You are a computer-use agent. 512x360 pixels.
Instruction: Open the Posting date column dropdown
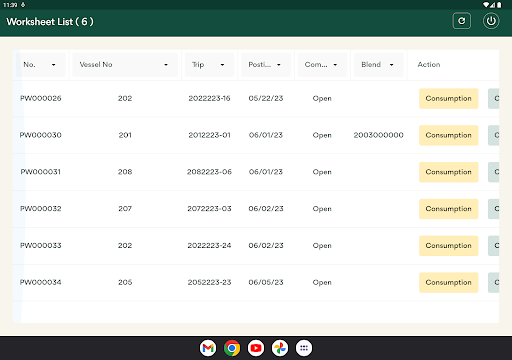[266, 65]
